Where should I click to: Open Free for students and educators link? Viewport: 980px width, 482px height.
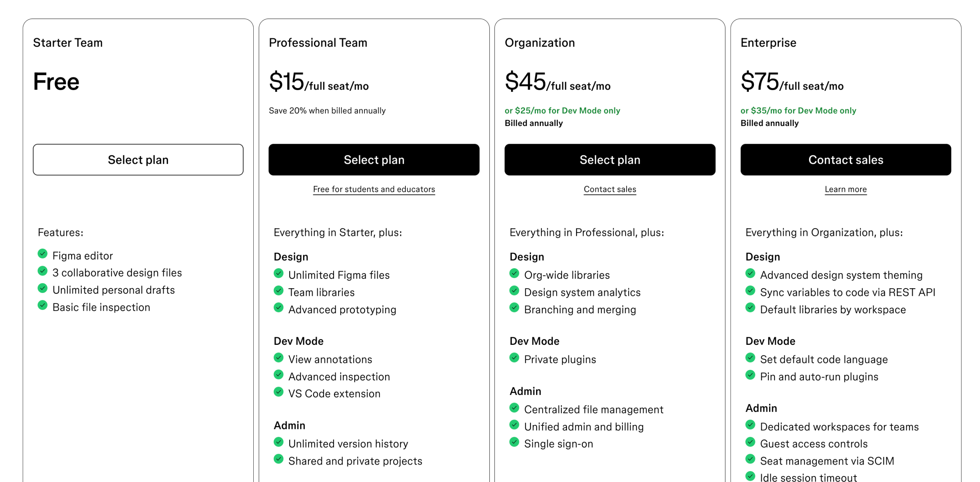pos(374,189)
